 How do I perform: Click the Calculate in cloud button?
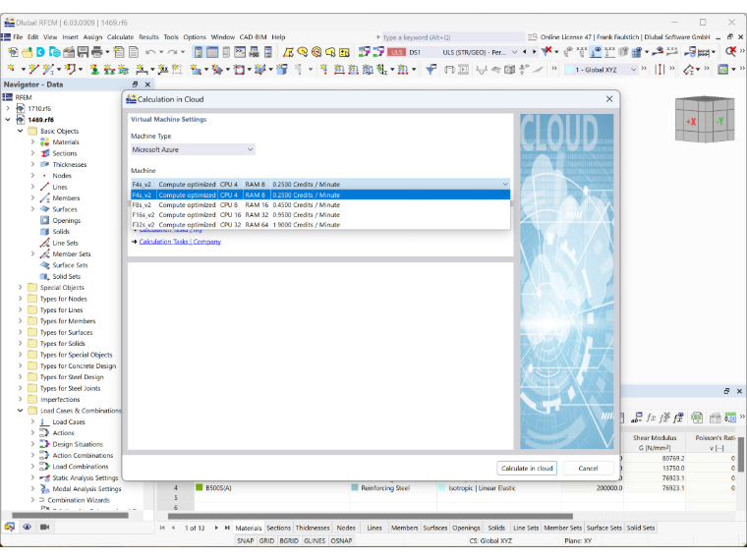click(x=527, y=468)
